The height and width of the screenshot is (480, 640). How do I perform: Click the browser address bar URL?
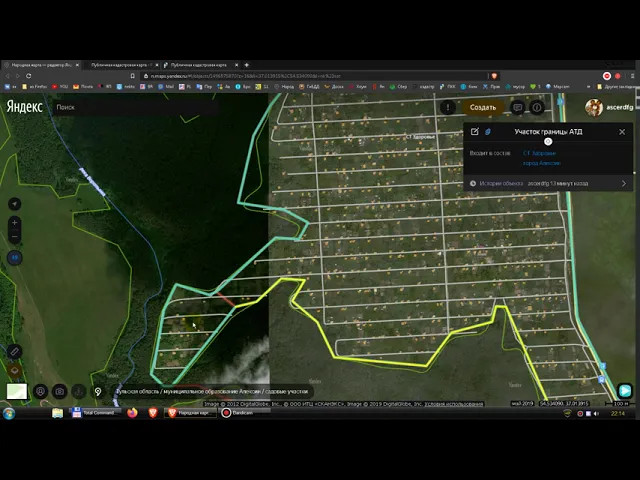[x=245, y=76]
